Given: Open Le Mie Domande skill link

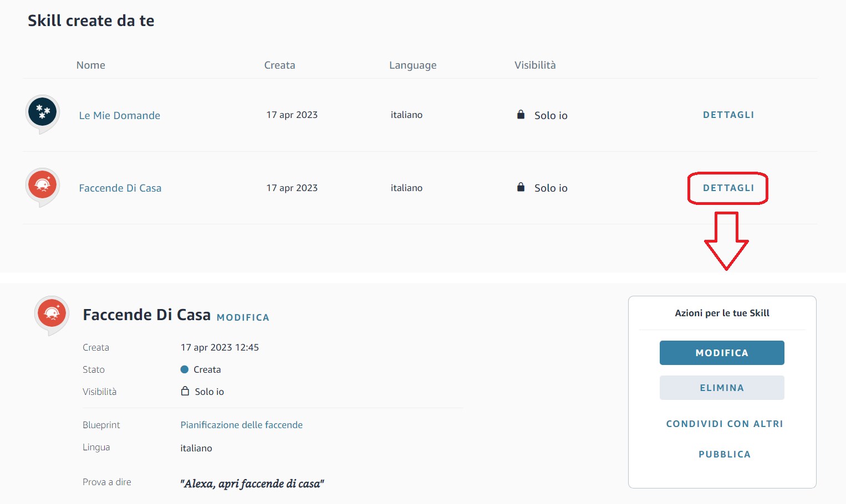Looking at the screenshot, I should (120, 115).
